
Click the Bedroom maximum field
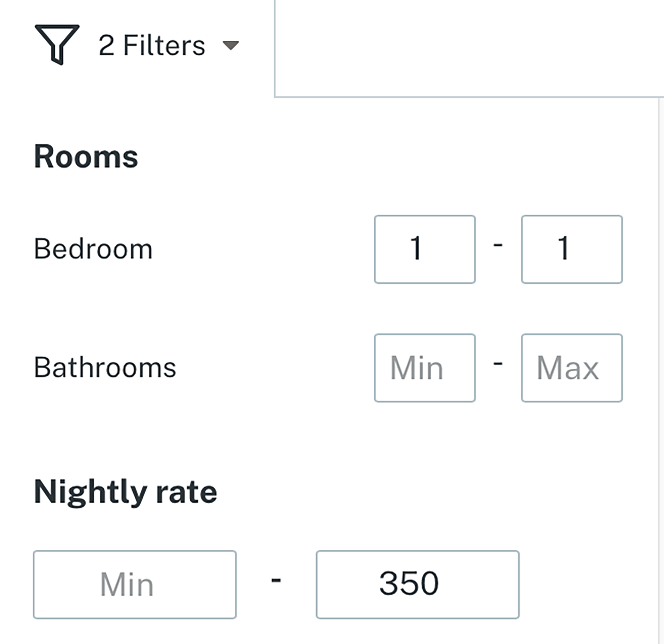point(571,249)
